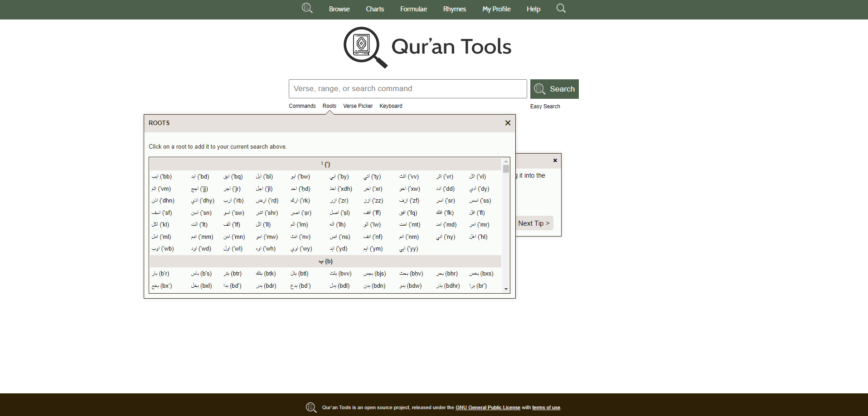868x416 pixels.
Task: Select root ('hd)
Action: coord(301,189)
